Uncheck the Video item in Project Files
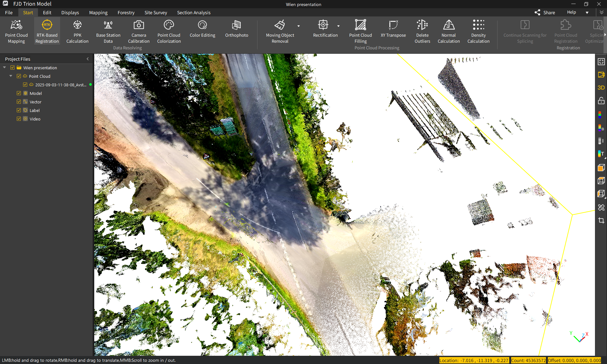This screenshot has height=364, width=607. pos(19,119)
